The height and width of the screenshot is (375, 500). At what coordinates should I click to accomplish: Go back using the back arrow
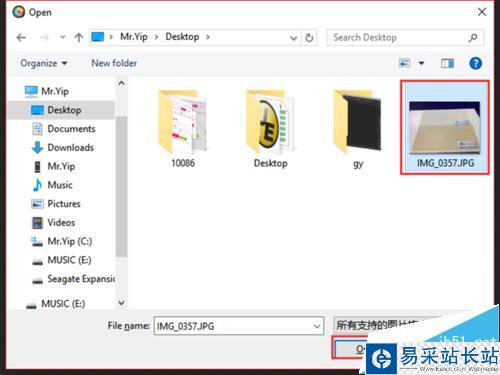click(21, 37)
